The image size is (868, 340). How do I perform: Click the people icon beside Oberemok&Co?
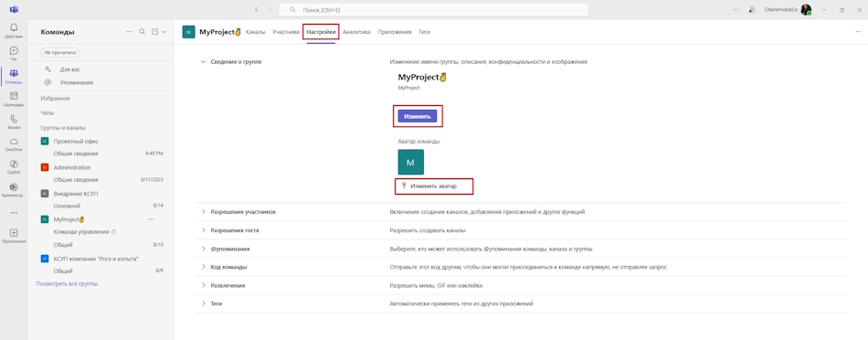(x=752, y=9)
